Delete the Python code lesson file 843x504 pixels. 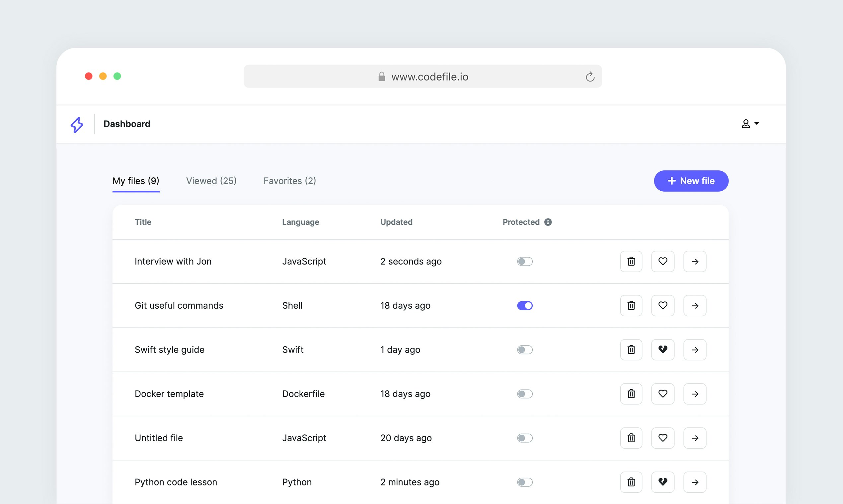tap(631, 482)
